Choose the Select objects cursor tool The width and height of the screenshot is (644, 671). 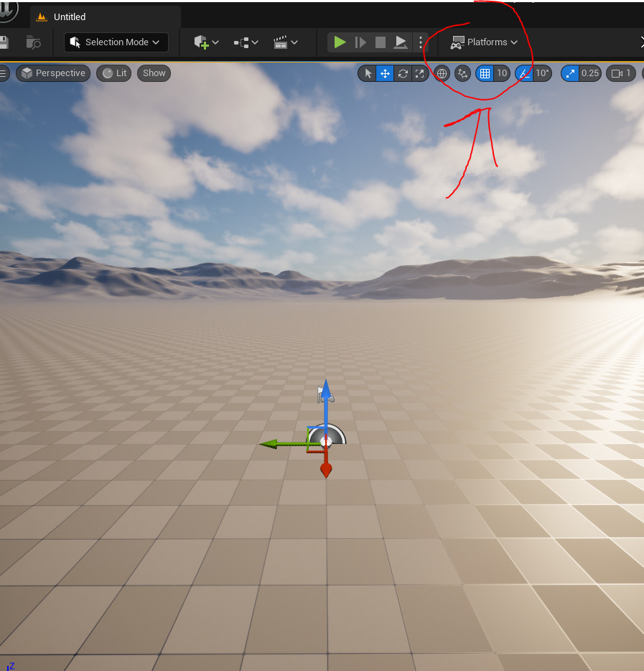pyautogui.click(x=368, y=73)
